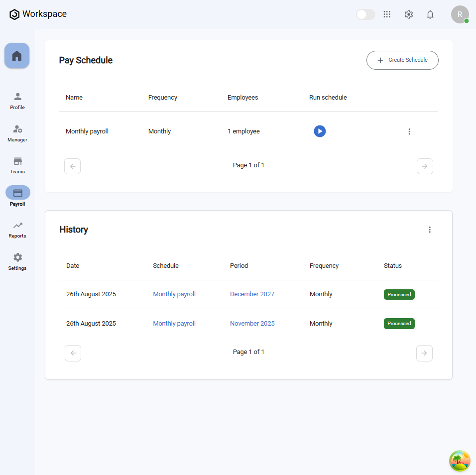Toggle the switch in top bar
Image resolution: width=476 pixels, height=475 pixels.
pos(365,14)
